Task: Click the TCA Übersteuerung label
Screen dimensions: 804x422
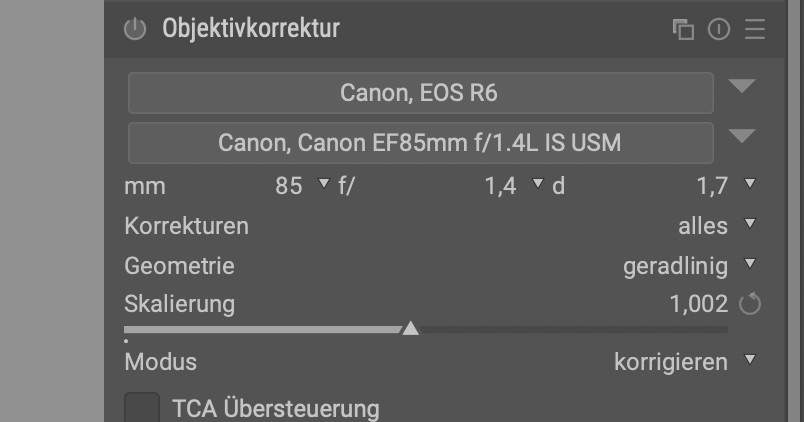Action: coord(276,409)
